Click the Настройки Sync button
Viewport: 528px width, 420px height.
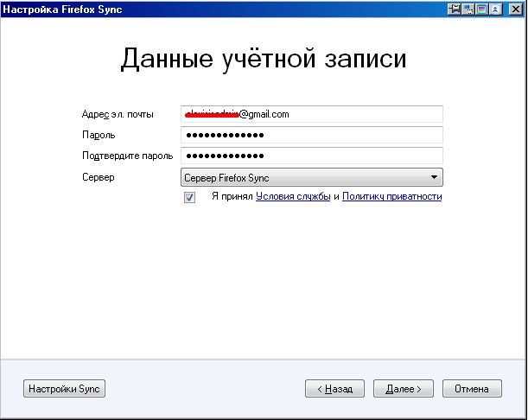(64, 389)
